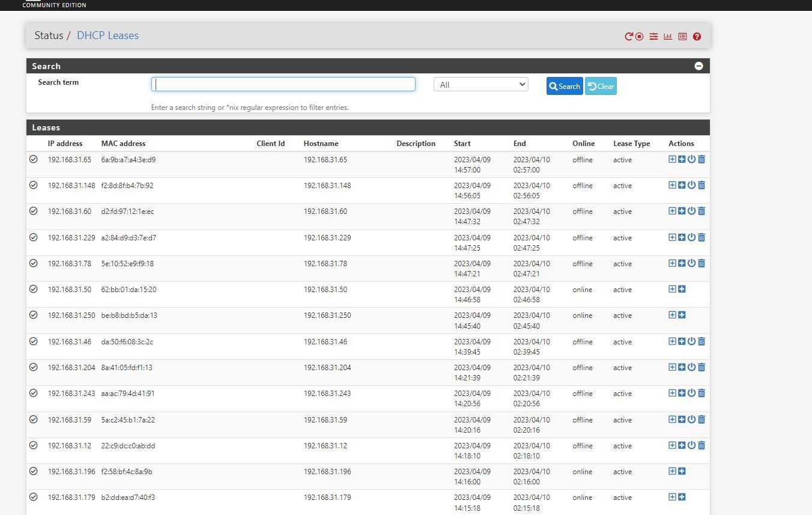Delete lease for 192.168.31.78
Screen dimensions: 812x515
click(701, 263)
